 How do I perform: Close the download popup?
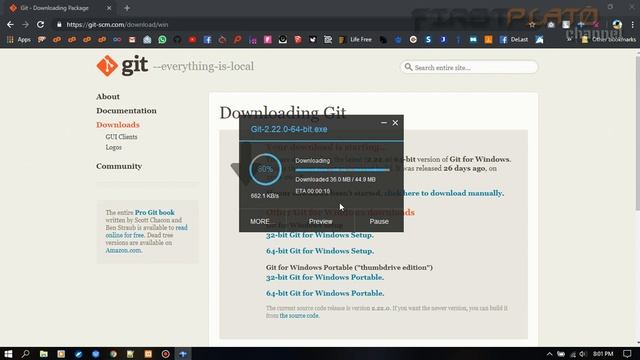(395, 122)
